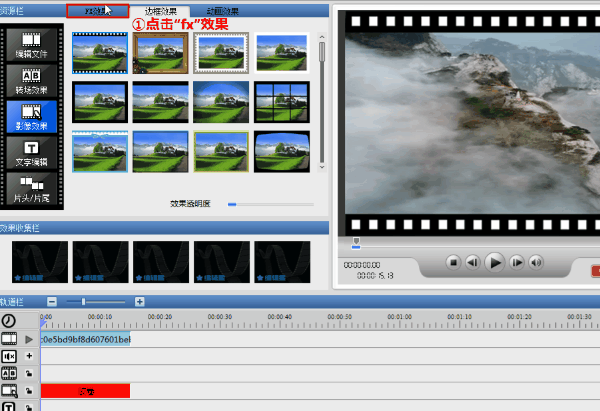Viewport: 600px width, 411px height.
Task: Click the preview video frame
Action: coord(473,123)
